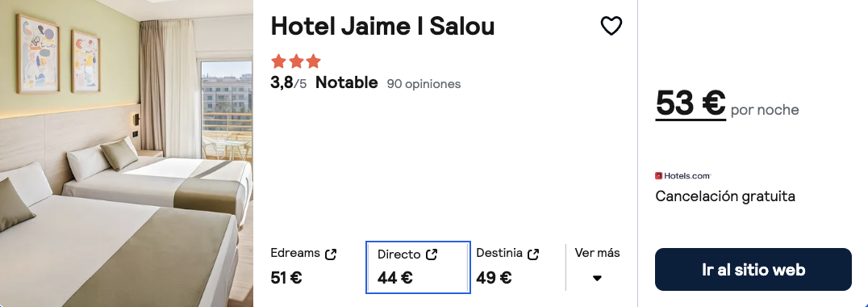Click the external-link icon beside Destinia
Viewport: 868px width, 307px height.
(533, 254)
